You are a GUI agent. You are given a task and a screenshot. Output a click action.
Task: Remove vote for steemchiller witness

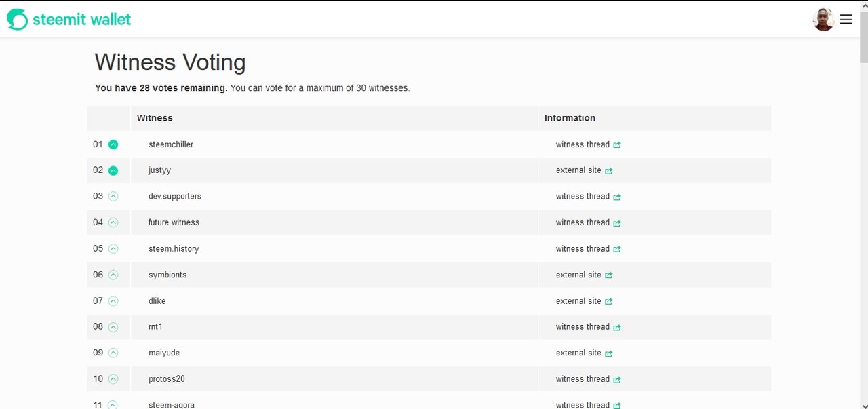tap(113, 144)
